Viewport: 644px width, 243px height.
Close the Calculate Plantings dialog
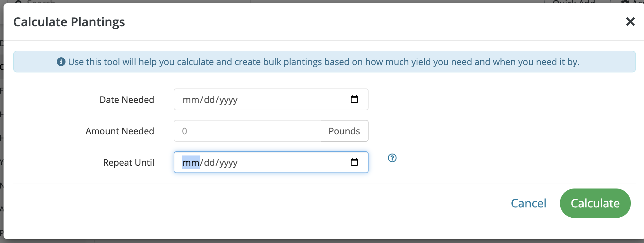[630, 22]
